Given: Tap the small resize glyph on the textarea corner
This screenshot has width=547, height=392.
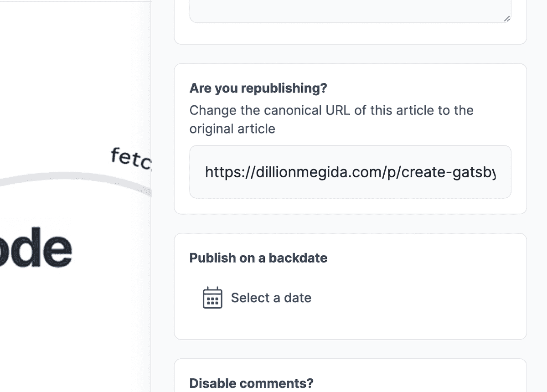Looking at the screenshot, I should (506, 19).
